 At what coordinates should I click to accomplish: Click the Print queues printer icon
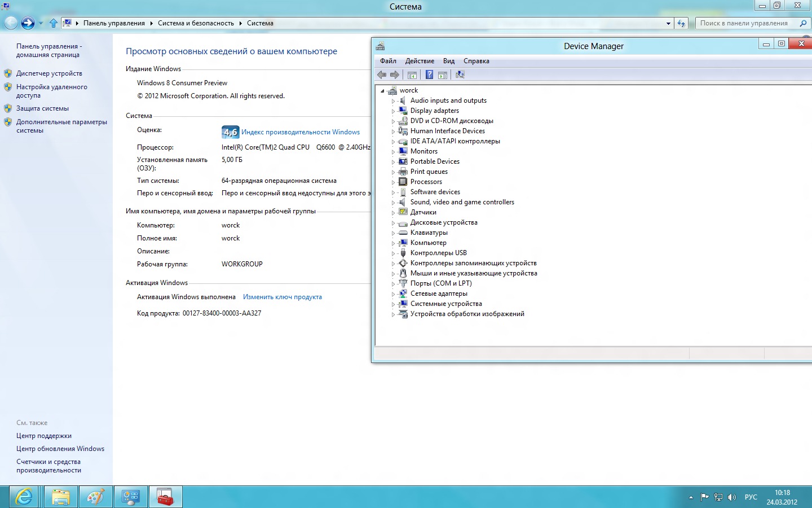403,172
